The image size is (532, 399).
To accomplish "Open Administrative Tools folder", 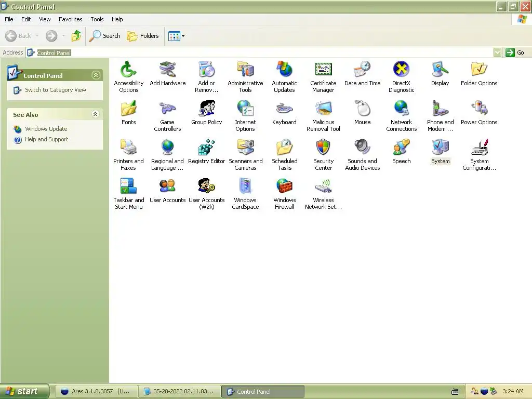I will click(x=245, y=77).
